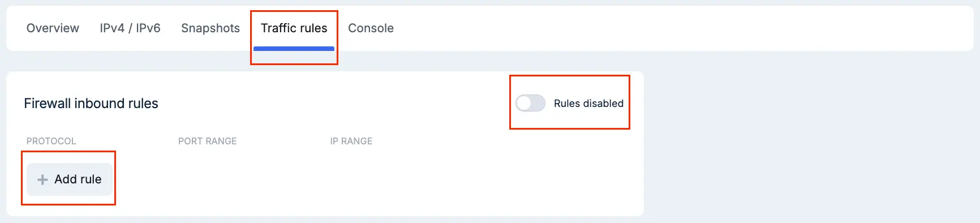Click the plus icon in Add rule
Viewport: 980px width, 223px height.
click(x=42, y=179)
